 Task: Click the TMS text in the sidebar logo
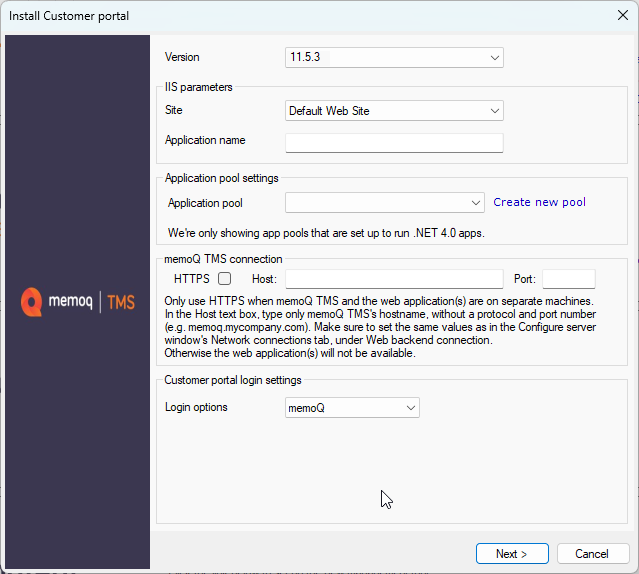coord(120,302)
